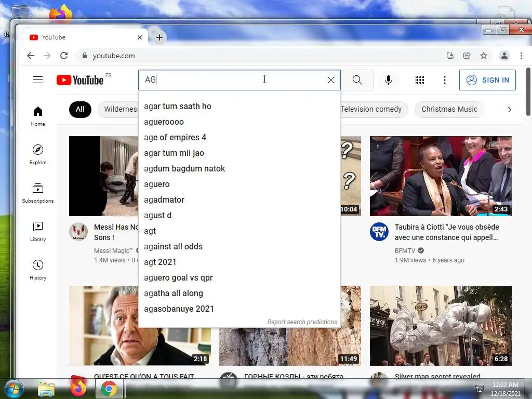The width and height of the screenshot is (532, 399).
Task: Open Subscriptions in the sidebar
Action: tap(37, 193)
